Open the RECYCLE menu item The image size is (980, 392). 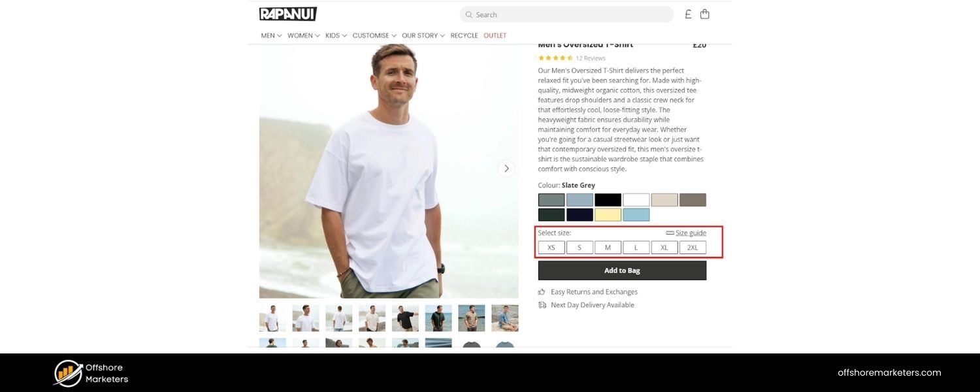tap(464, 35)
